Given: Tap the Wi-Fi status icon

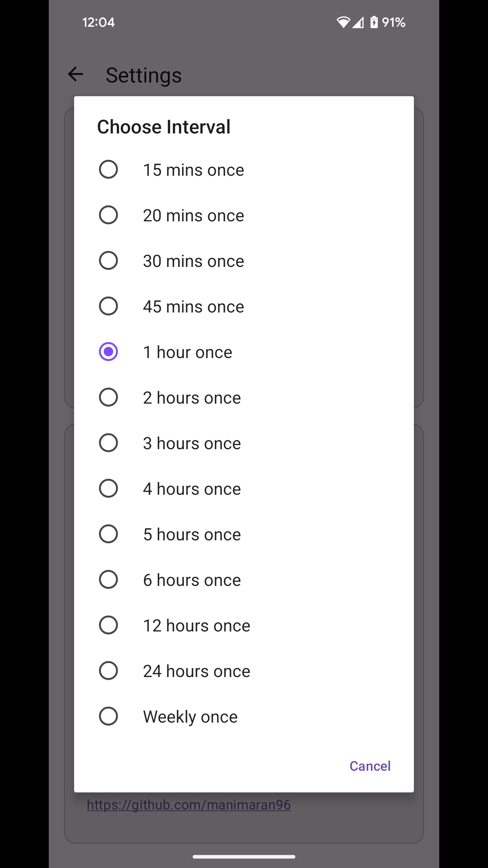Looking at the screenshot, I should (x=343, y=22).
